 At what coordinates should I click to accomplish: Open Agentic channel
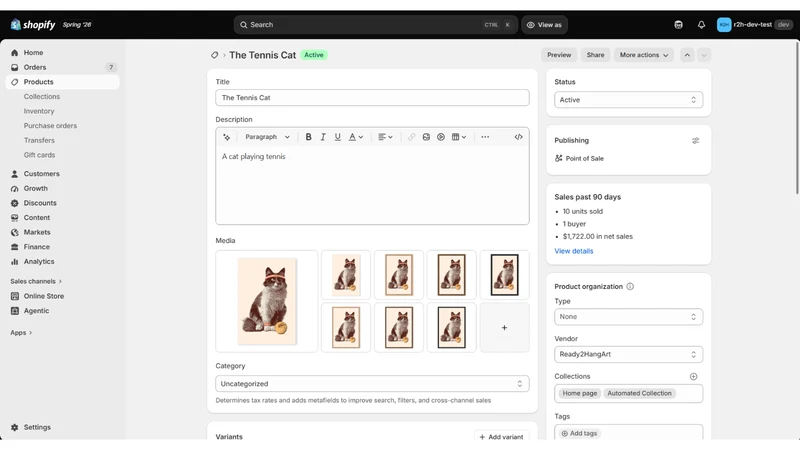coord(62,311)
